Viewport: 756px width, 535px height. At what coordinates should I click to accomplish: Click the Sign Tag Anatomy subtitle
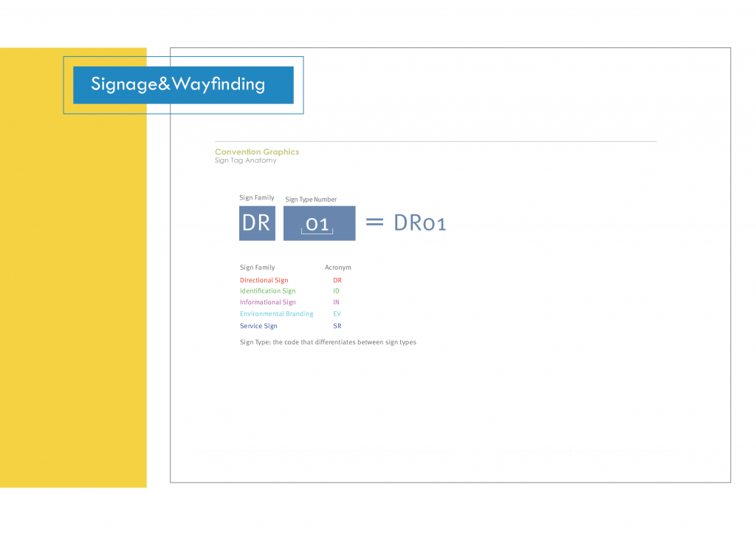(245, 160)
